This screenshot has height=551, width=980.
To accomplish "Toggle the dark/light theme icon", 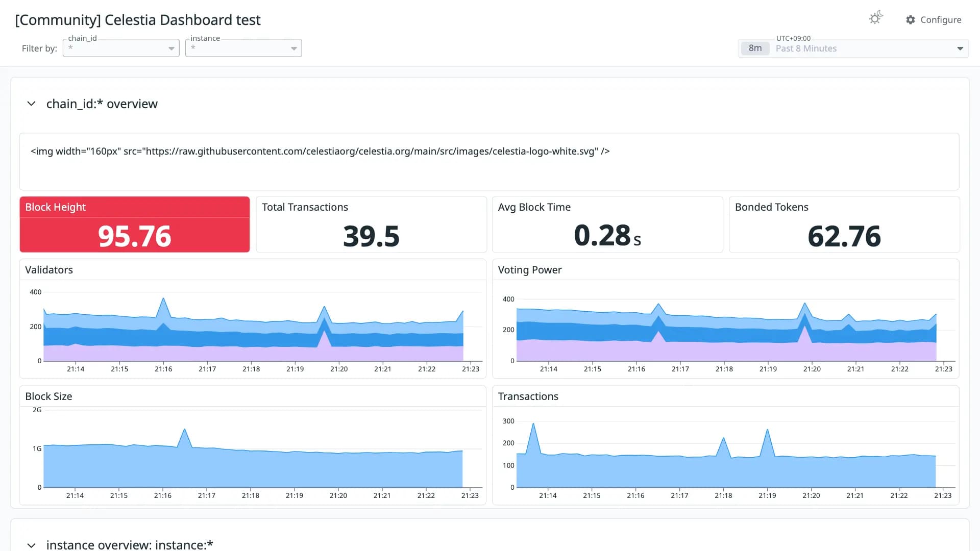I will point(876,18).
